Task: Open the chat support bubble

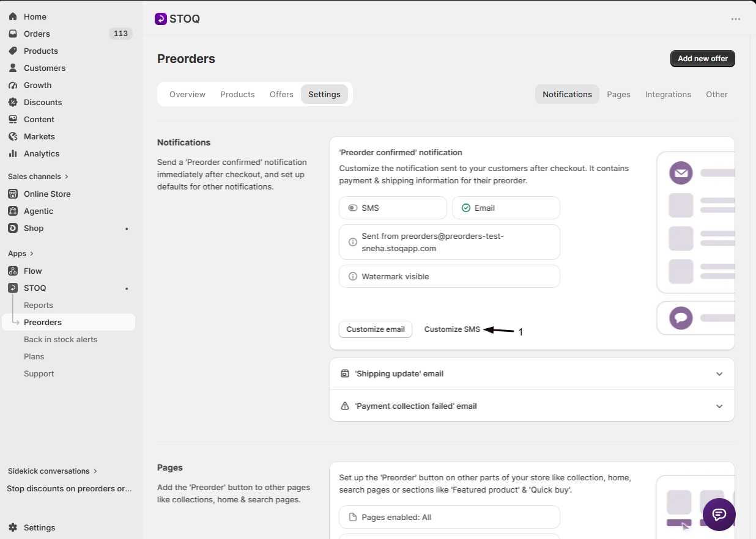Action: pyautogui.click(x=719, y=515)
